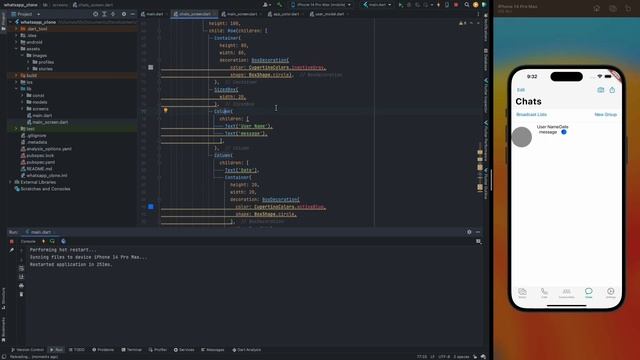Click the intention lightbulb icon in editor gutter
This screenshot has height=360, width=640.
(x=166, y=110)
